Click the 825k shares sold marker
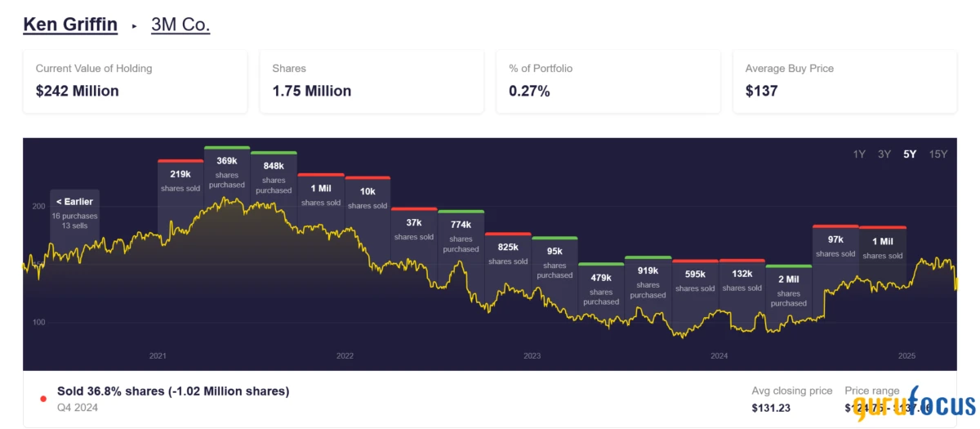Screen dimensions: 980x429 pyautogui.click(x=508, y=253)
